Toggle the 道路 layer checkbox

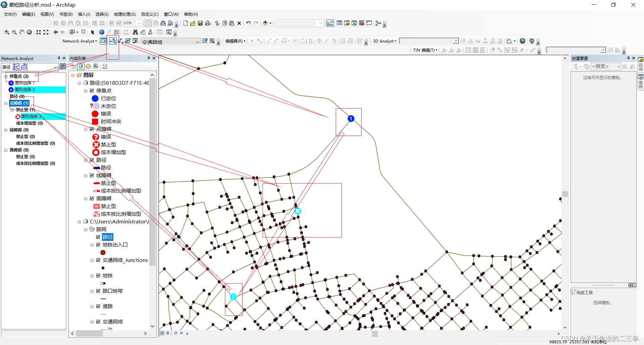click(98, 306)
